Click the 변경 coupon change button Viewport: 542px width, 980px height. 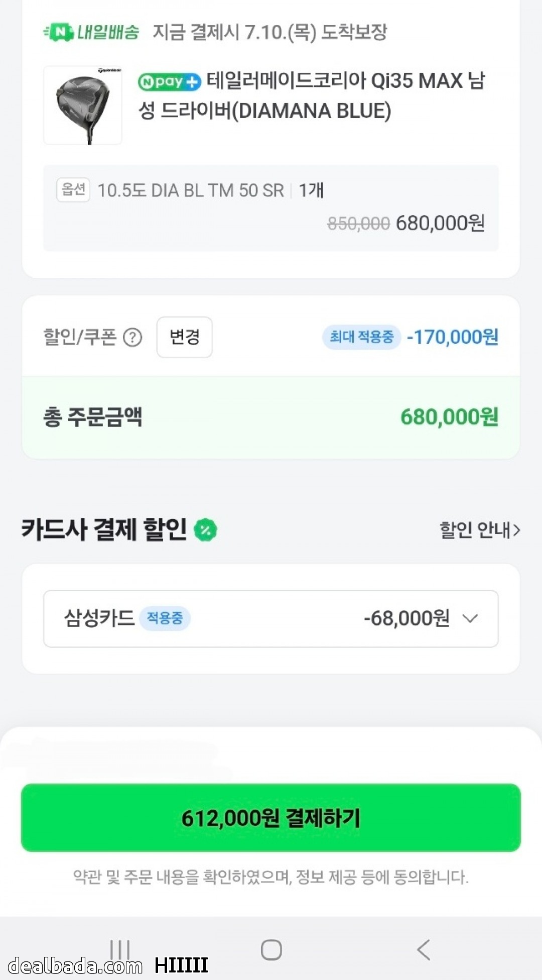(x=184, y=337)
